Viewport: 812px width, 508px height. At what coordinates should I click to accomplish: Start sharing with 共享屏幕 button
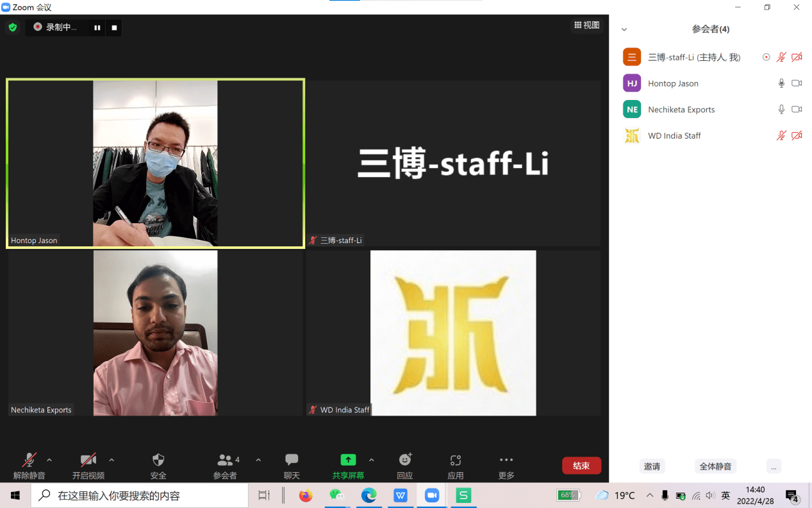tap(348, 466)
